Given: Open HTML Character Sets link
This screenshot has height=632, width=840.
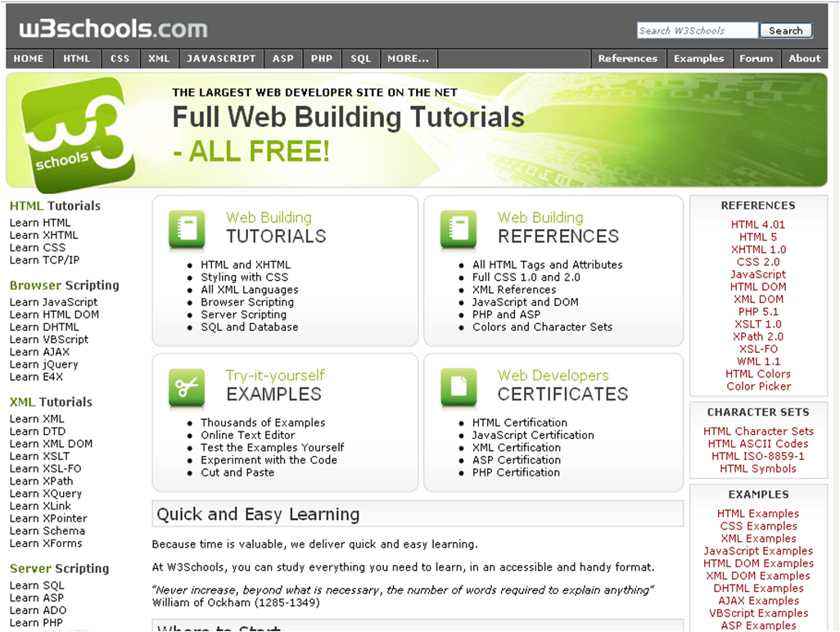Looking at the screenshot, I should point(758,431).
